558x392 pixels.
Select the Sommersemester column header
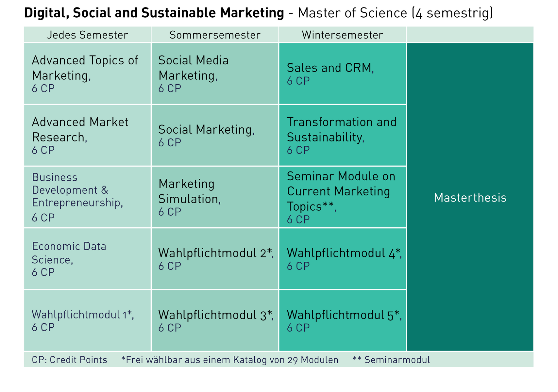[215, 35]
